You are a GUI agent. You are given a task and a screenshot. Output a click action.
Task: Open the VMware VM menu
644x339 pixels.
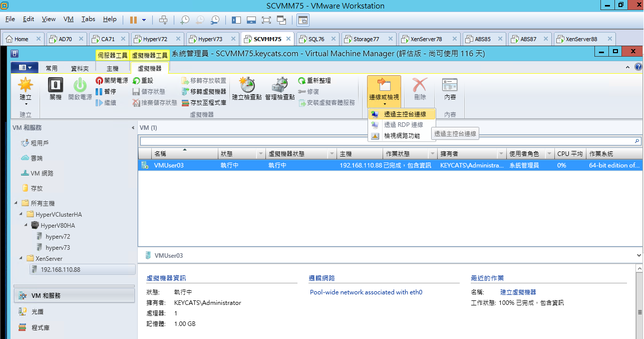pos(69,19)
